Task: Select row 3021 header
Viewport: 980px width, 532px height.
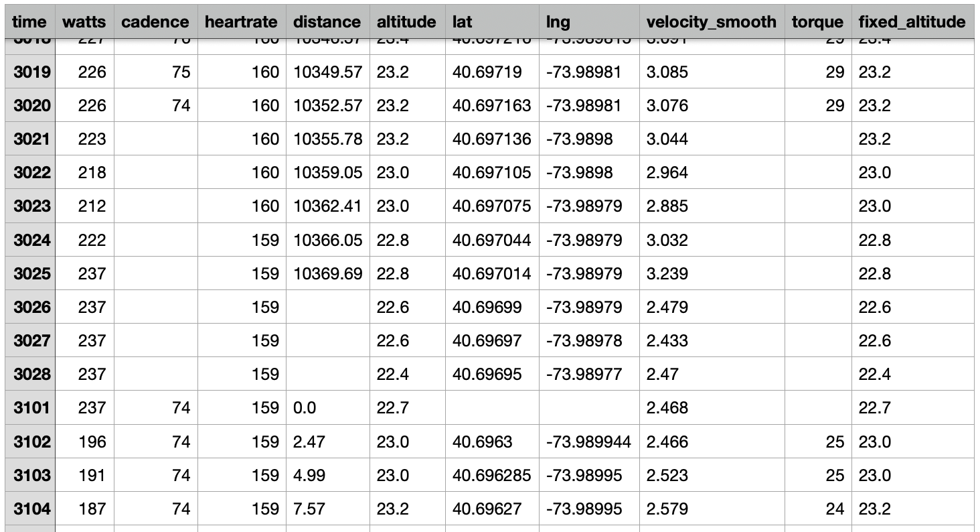Action: pos(31,139)
